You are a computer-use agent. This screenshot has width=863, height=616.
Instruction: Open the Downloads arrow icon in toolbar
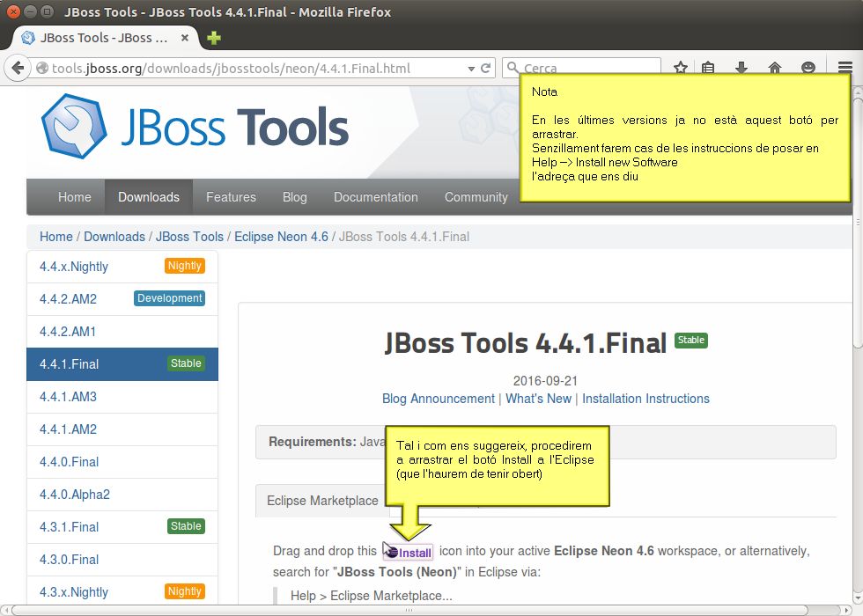[741, 68]
